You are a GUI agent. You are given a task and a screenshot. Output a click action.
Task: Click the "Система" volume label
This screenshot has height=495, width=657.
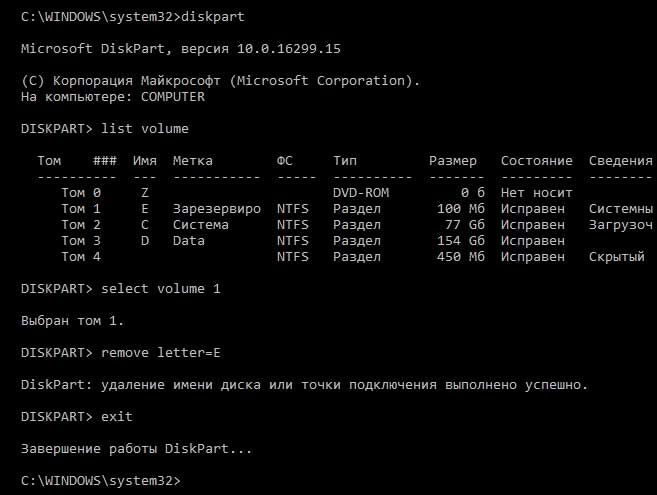point(200,225)
